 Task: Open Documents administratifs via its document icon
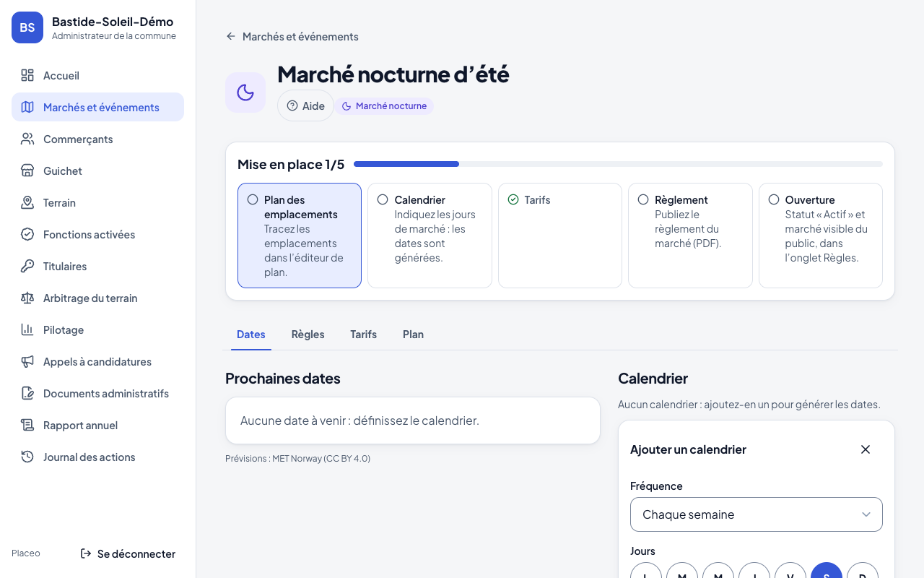[27, 393]
